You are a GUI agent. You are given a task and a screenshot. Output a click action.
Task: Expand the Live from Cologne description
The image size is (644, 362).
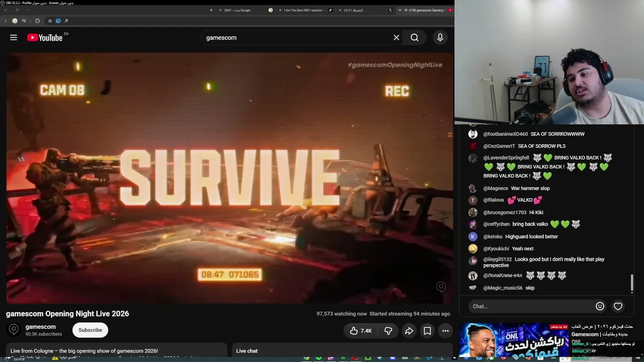tap(117, 351)
